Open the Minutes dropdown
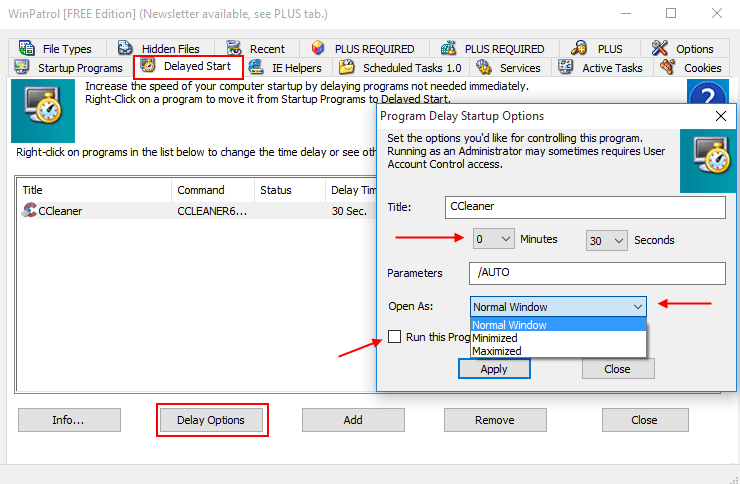 pyautogui.click(x=493, y=239)
